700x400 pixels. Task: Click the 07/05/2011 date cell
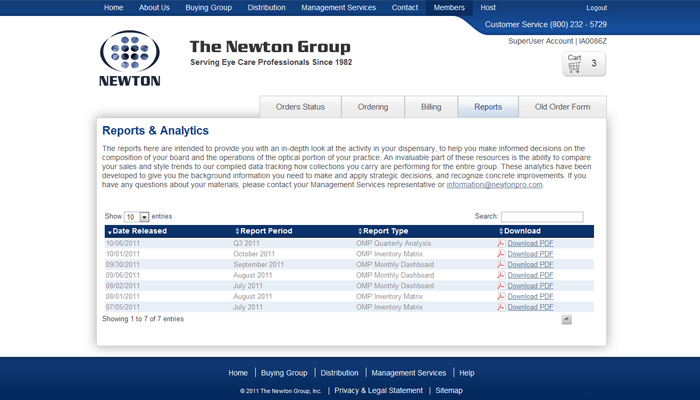[x=123, y=307]
